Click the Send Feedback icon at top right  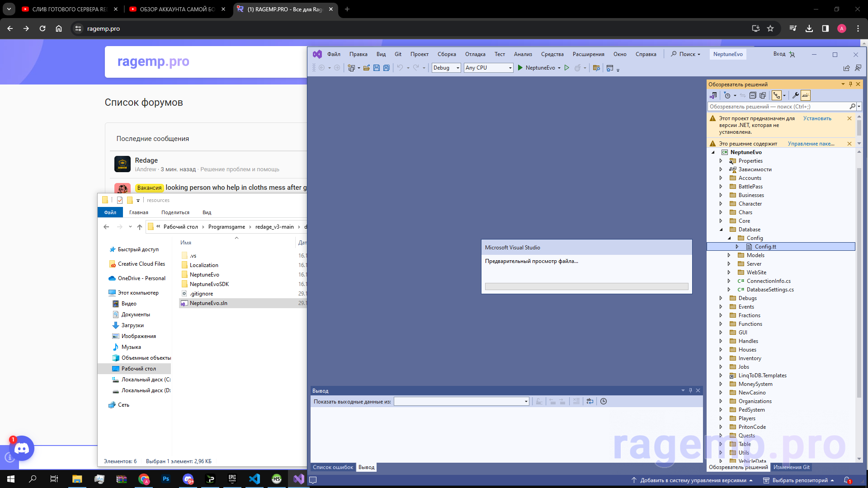858,68
